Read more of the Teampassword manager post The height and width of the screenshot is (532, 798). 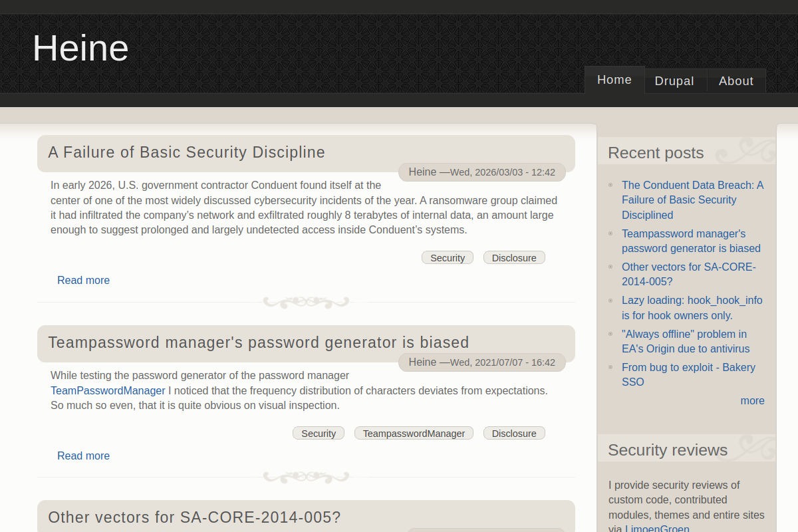(84, 456)
